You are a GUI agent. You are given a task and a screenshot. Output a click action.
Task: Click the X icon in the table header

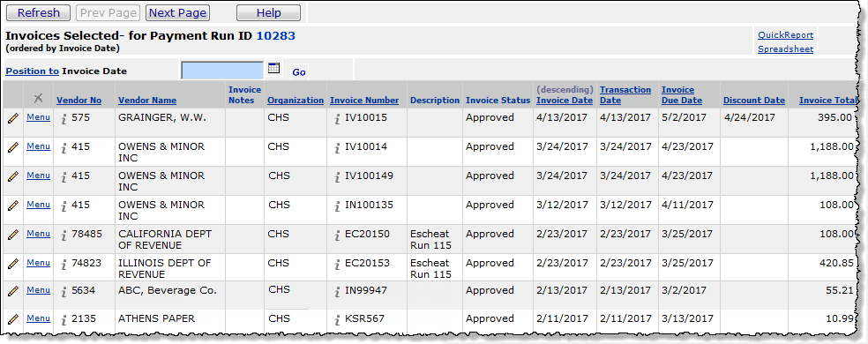click(38, 98)
